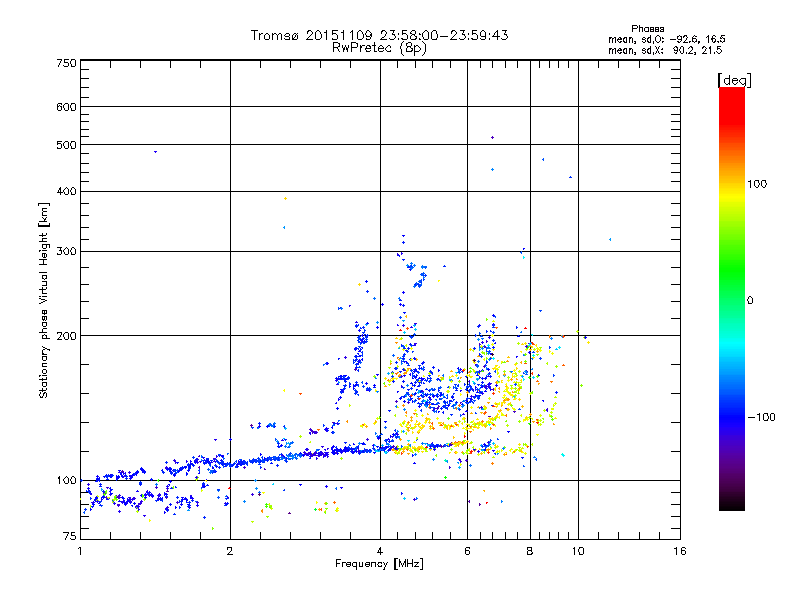
Task: Click the 'mean, sd,O: -92.6, 16.5' line
Action: (x=666, y=39)
